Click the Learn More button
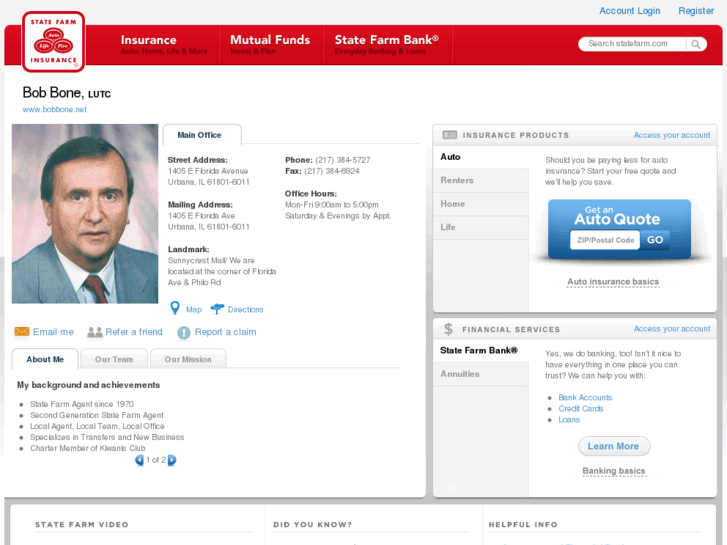727x545 pixels. 614,446
